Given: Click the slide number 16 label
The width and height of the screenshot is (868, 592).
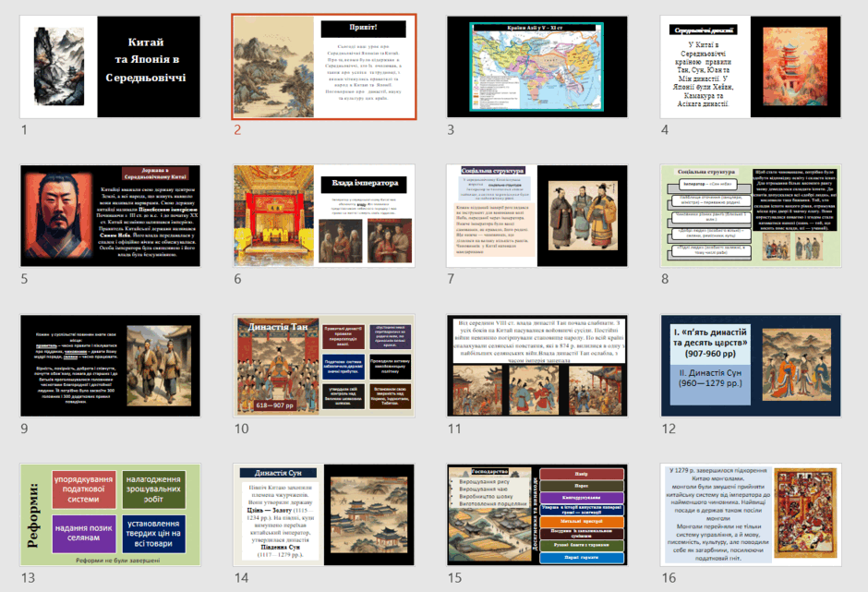Looking at the screenshot, I should 669,577.
